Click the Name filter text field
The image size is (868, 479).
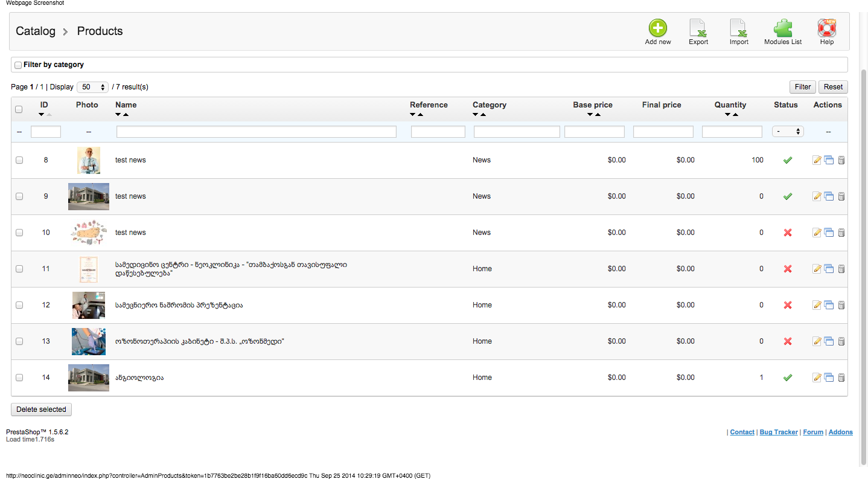[256, 132]
